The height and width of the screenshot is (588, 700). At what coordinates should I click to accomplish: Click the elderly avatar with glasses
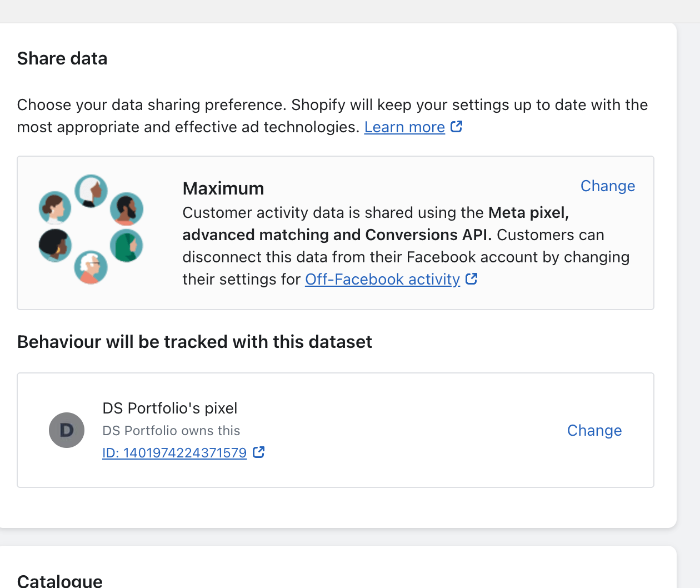tap(91, 267)
